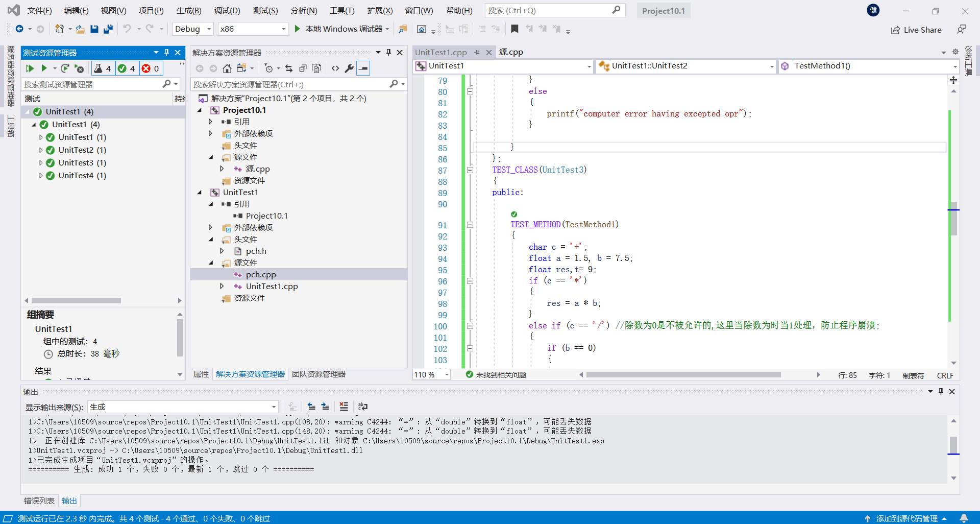Switch to the 错误列表 tab
980x524 pixels.
click(x=39, y=501)
